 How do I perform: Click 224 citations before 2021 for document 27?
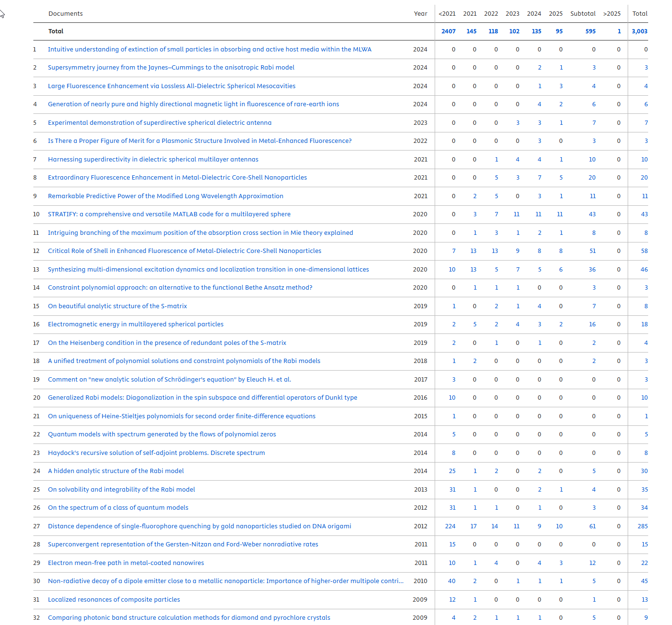450,526
